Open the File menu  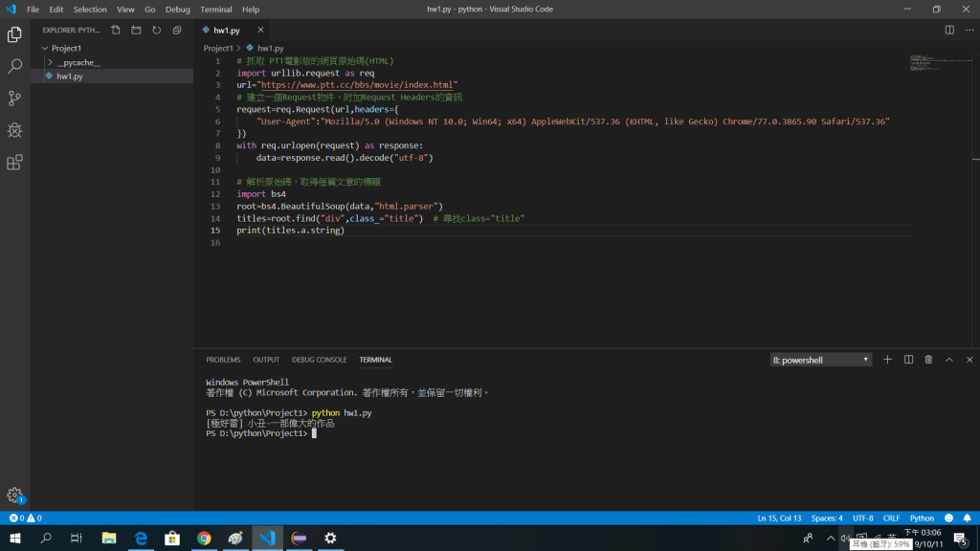(x=33, y=10)
